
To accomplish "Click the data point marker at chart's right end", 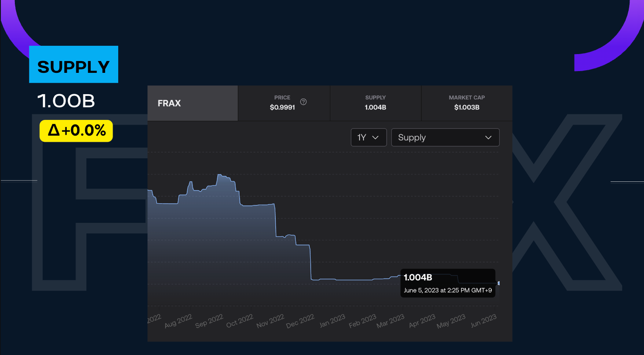I will [498, 283].
